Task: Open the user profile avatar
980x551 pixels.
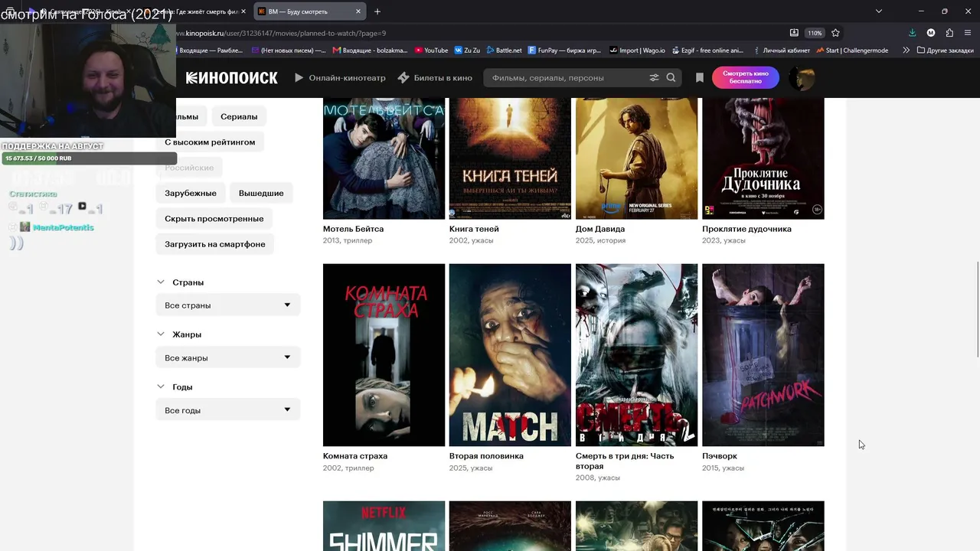Action: pyautogui.click(x=801, y=78)
